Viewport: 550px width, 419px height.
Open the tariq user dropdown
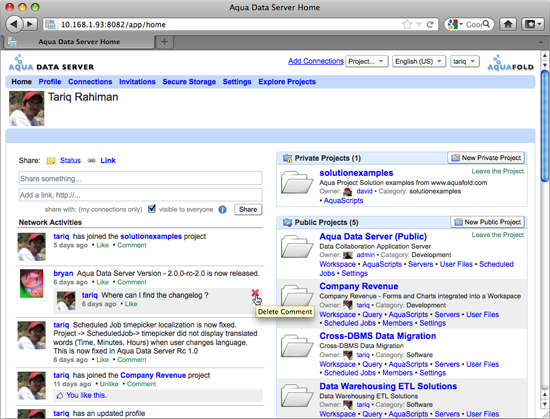click(x=464, y=61)
